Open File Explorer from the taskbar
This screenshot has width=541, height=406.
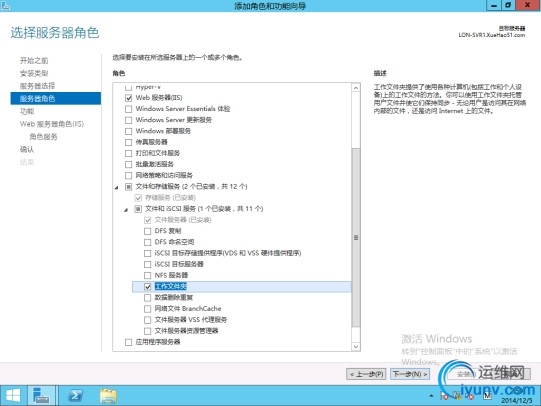(x=108, y=396)
